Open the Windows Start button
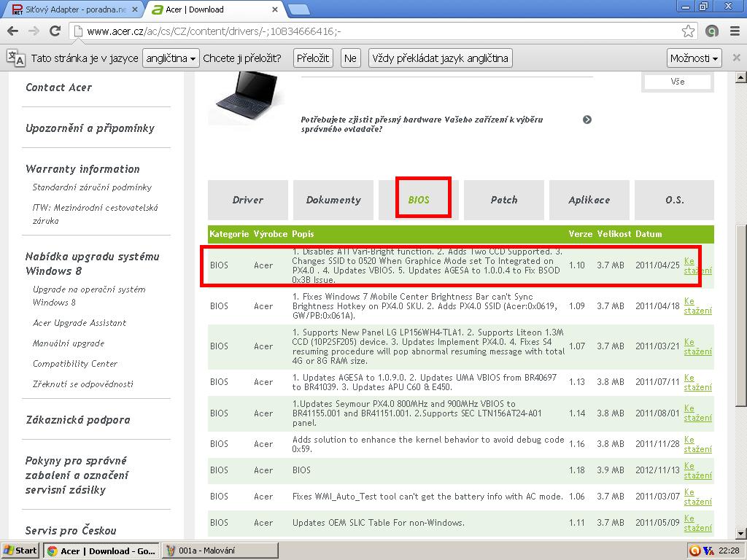Screen dimensions: 747x560 point(20,551)
